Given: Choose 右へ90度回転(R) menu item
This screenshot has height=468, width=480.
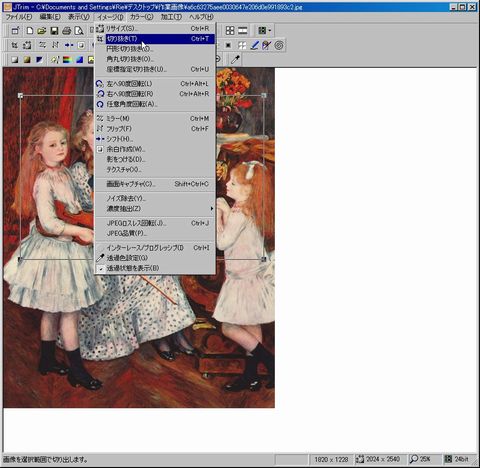Looking at the screenshot, I should coord(155,94).
